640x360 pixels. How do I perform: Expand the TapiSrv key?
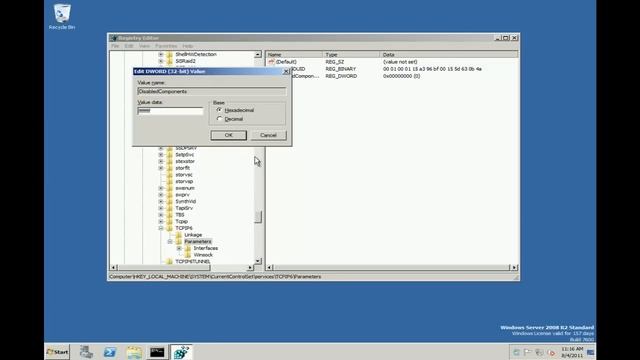[161, 208]
